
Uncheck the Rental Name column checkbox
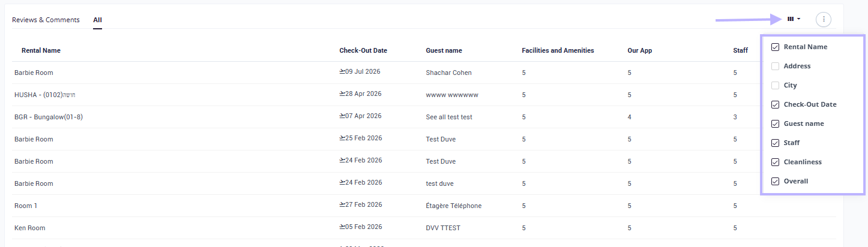pyautogui.click(x=775, y=47)
